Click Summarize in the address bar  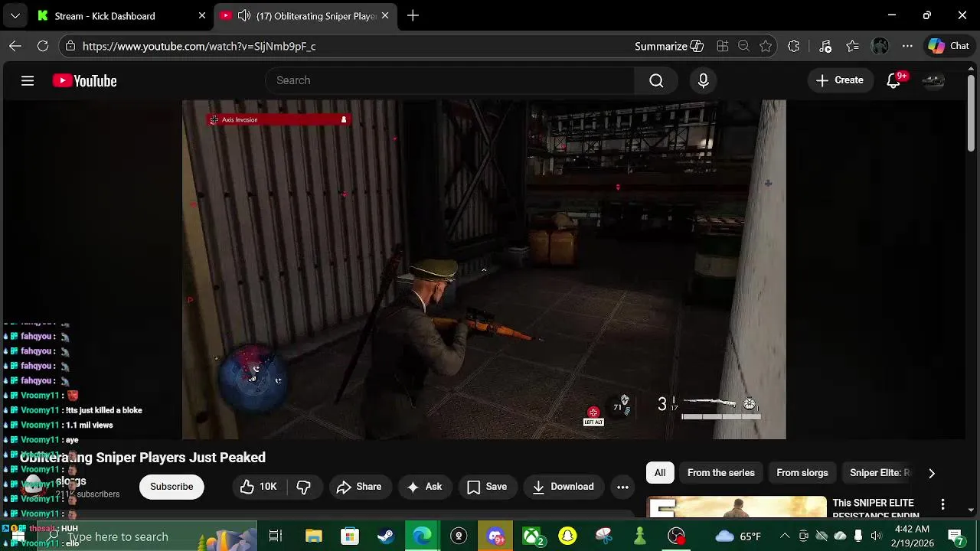669,46
